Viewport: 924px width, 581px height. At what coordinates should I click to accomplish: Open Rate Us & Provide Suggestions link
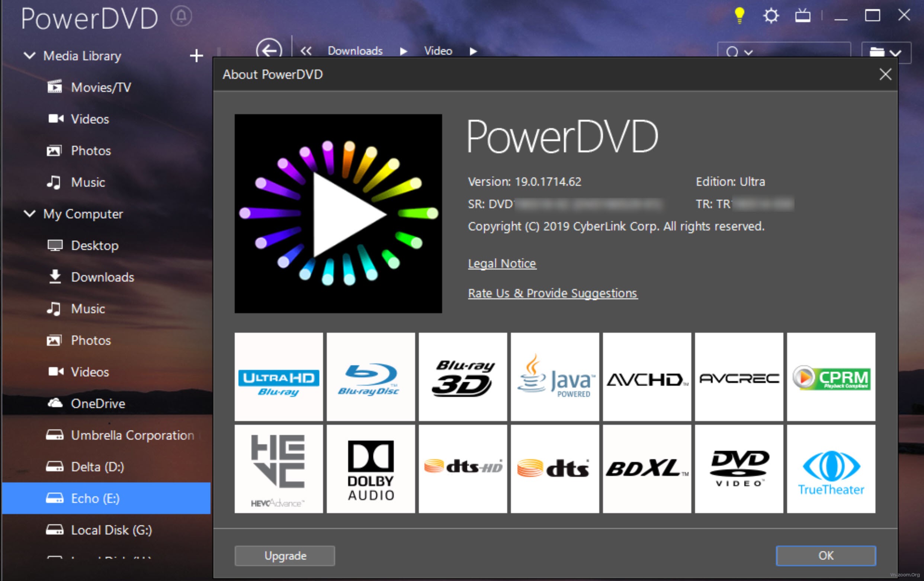click(552, 293)
